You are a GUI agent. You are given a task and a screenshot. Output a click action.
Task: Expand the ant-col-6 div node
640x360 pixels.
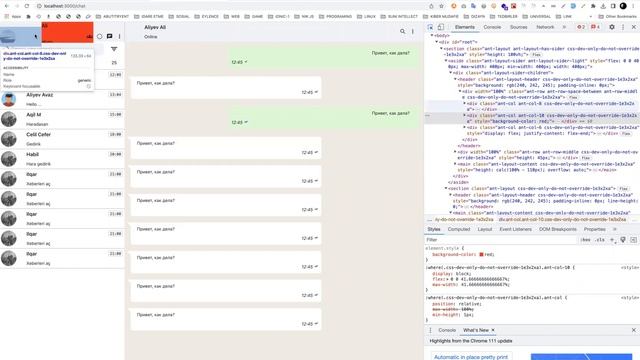(x=464, y=127)
